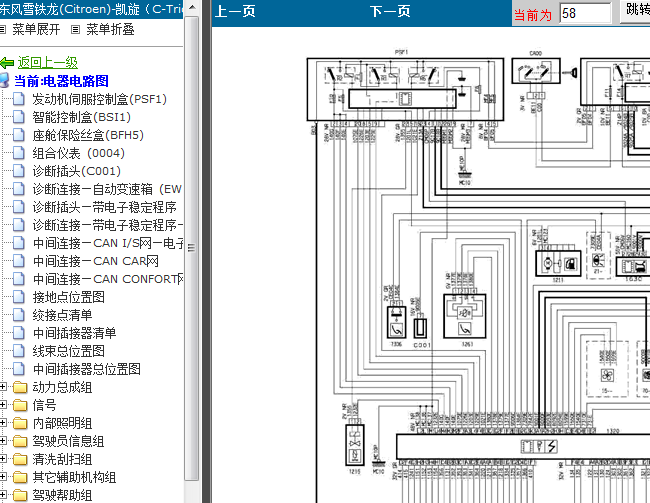Screen dimensions: 650x503
Task: Click document icon for 诊断插头-带电子稳定程序
Action: tap(18, 207)
